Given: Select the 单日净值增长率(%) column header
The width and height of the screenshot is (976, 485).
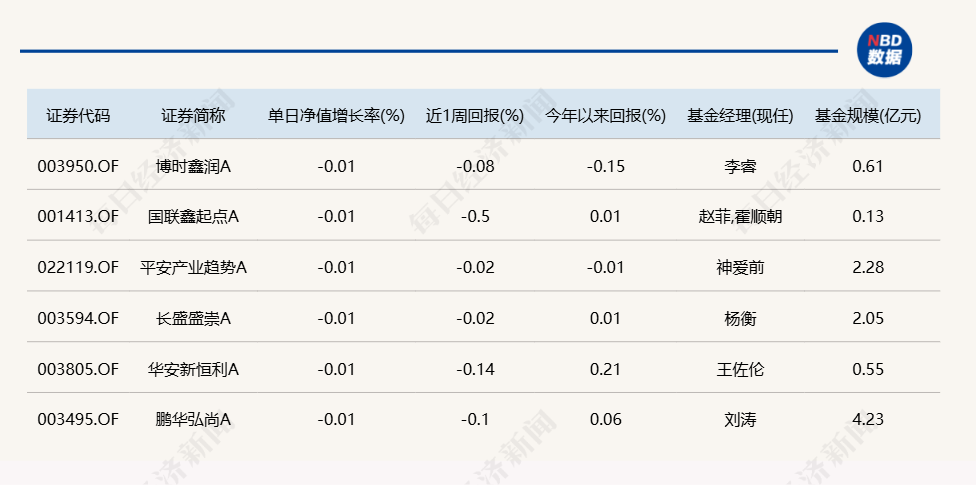Looking at the screenshot, I should (x=336, y=116).
